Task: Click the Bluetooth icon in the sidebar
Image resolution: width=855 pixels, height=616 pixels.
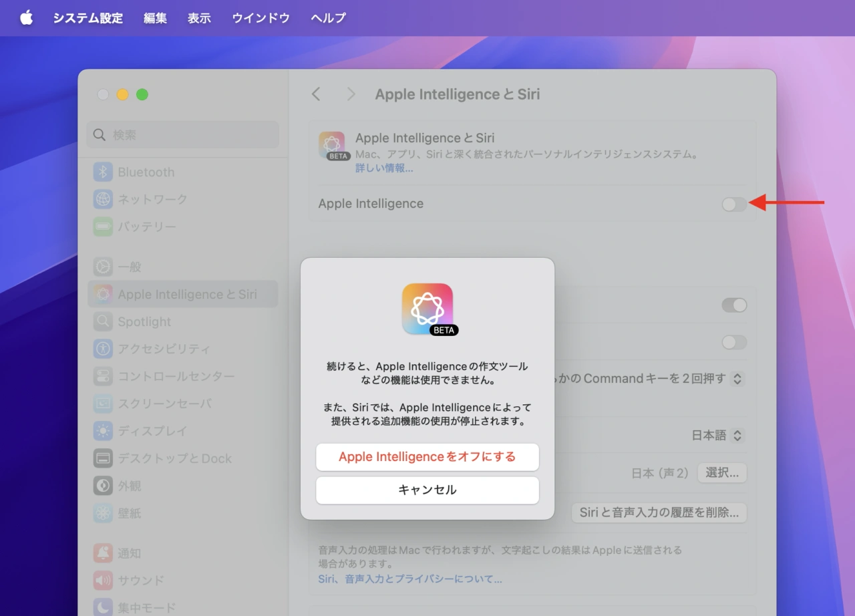Action: click(103, 172)
